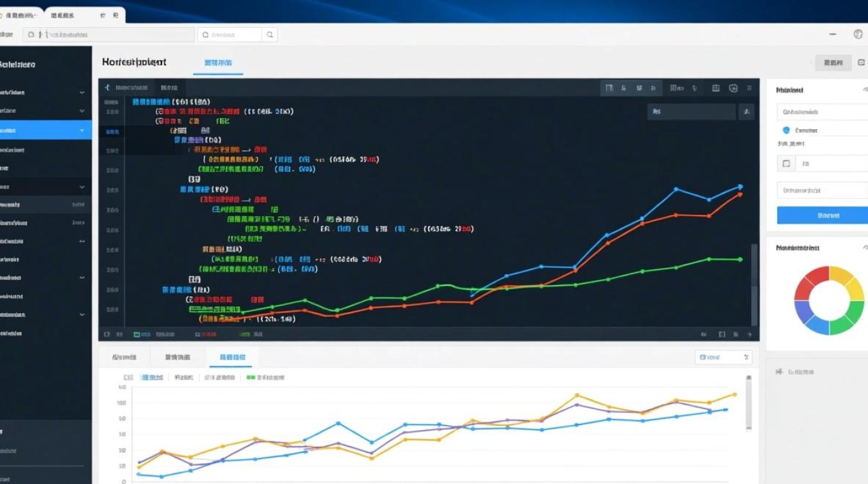This screenshot has width=868, height=484.
Task: Select the first tab above the lower chart
Action: pos(124,357)
